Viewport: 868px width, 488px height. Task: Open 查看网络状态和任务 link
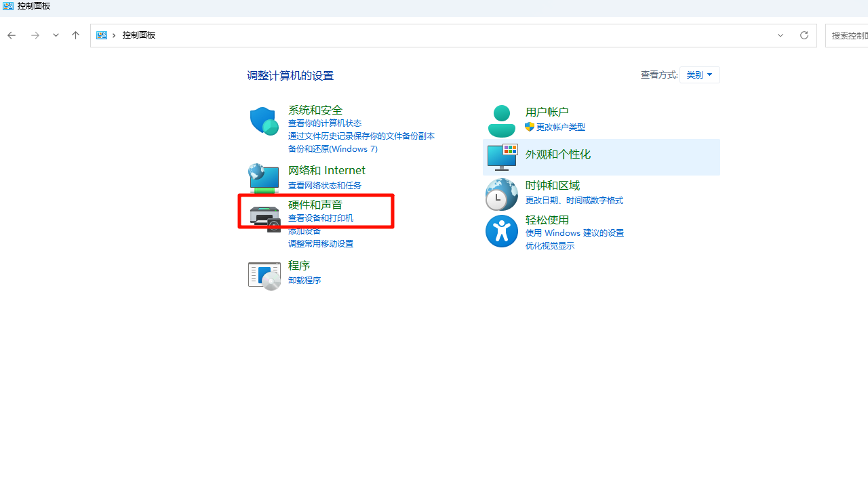point(325,186)
